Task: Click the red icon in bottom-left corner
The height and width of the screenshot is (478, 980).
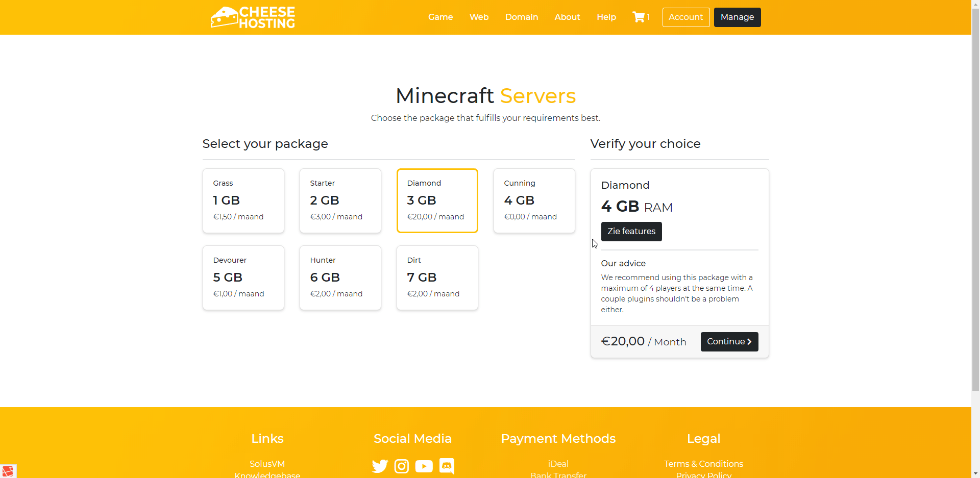Action: point(8,471)
